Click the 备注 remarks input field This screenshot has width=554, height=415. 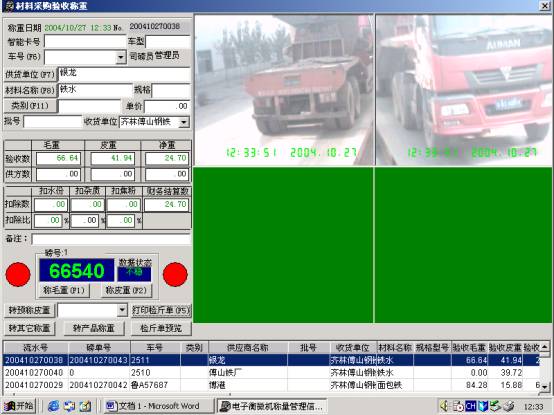pyautogui.click(x=111, y=239)
